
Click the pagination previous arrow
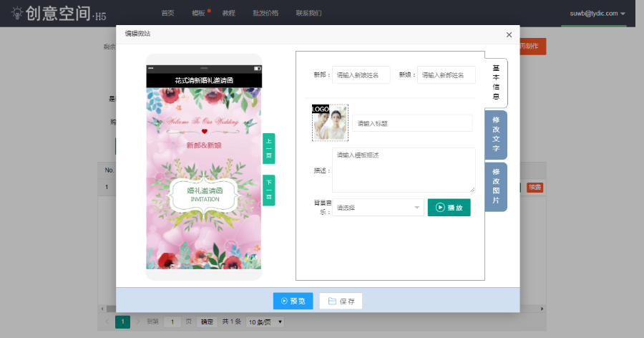(x=107, y=322)
